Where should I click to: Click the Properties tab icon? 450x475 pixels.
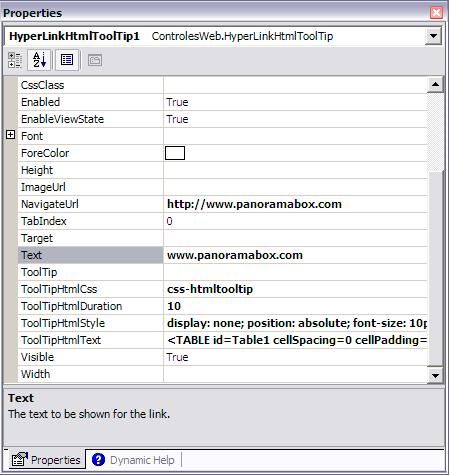click(20, 460)
